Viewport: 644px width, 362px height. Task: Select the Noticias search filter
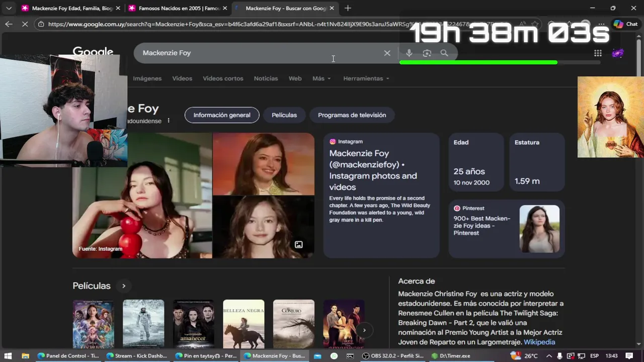pyautogui.click(x=266, y=78)
